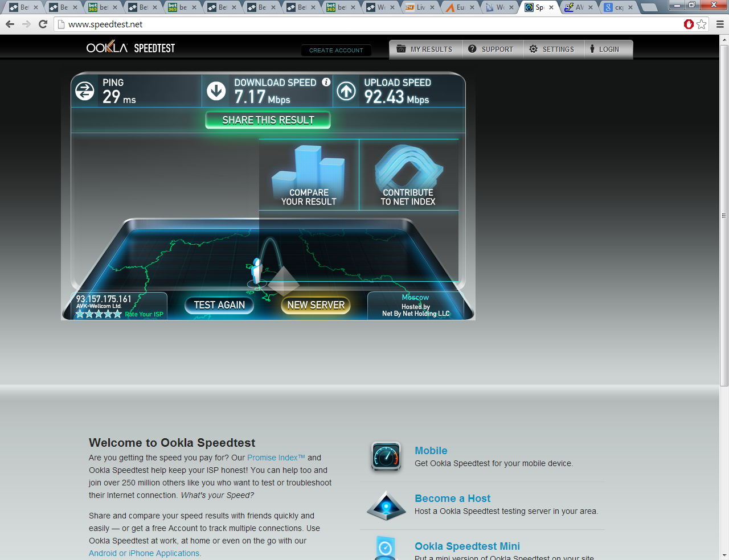The height and width of the screenshot is (560, 729).
Task: Click the ISP five-star rating
Action: (x=99, y=314)
